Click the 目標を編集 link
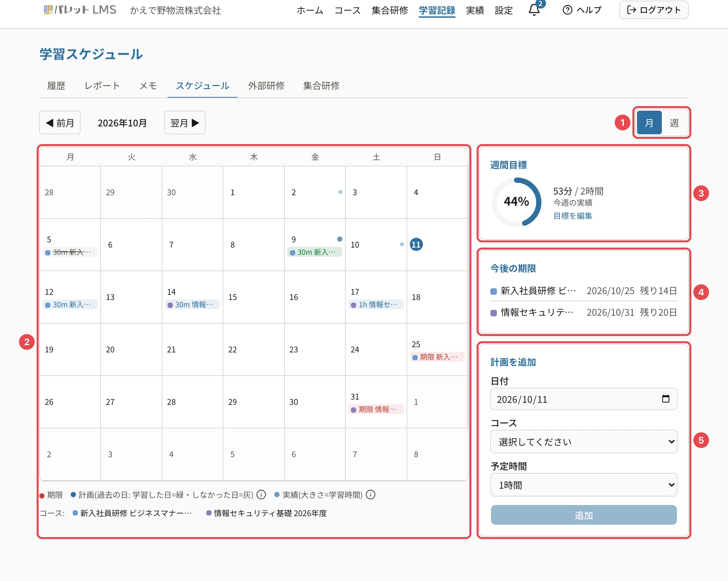Screen dimensions: 728x581 coord(573,216)
